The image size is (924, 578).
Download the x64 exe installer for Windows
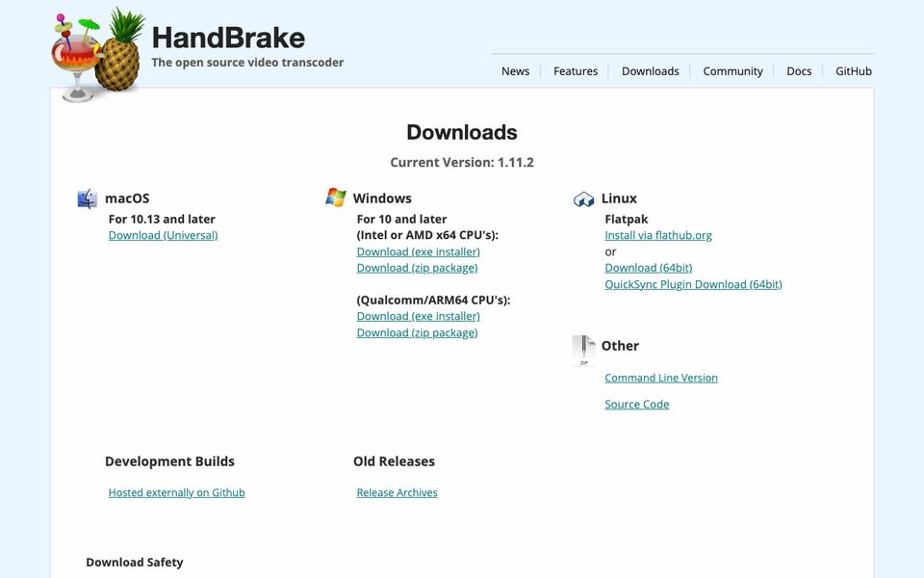(x=419, y=251)
